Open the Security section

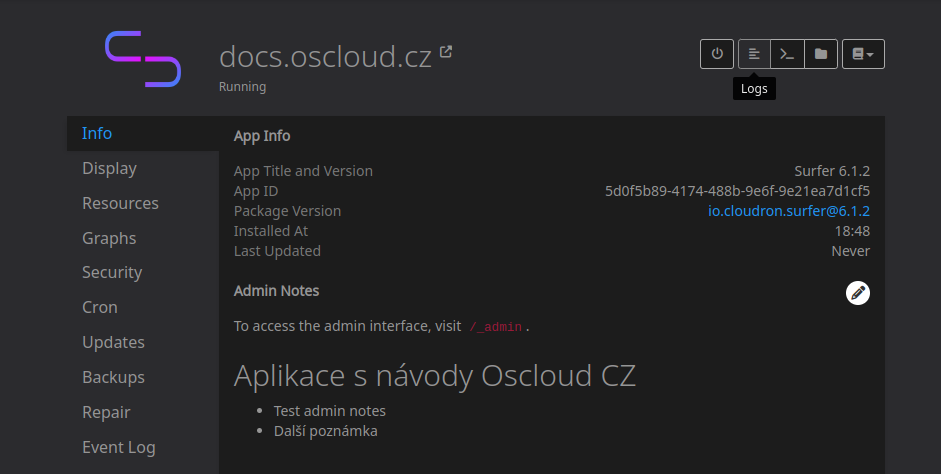112,272
